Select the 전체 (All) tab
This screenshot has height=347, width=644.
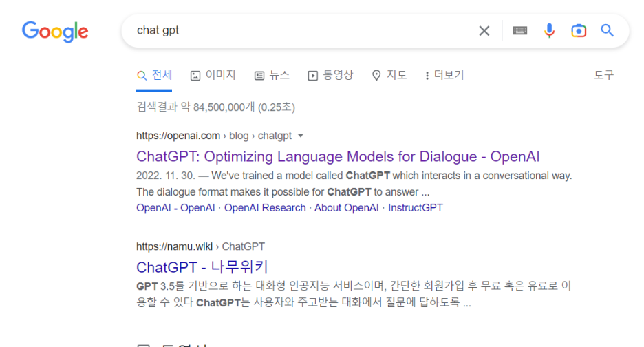pyautogui.click(x=154, y=75)
